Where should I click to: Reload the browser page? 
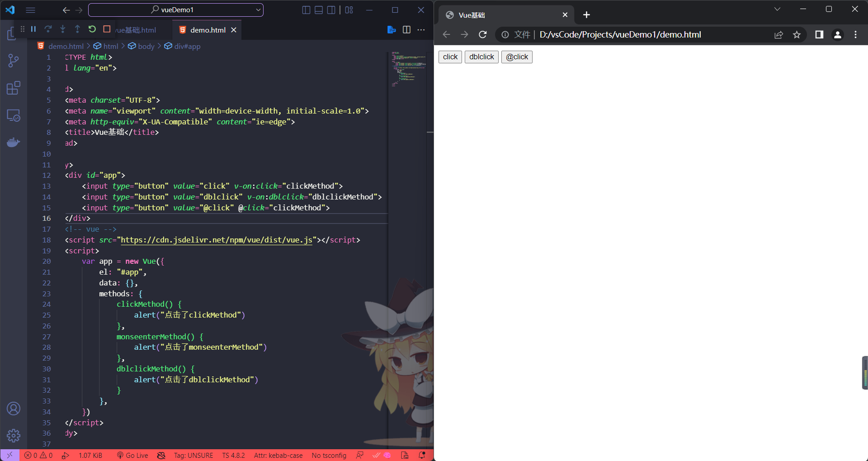483,34
